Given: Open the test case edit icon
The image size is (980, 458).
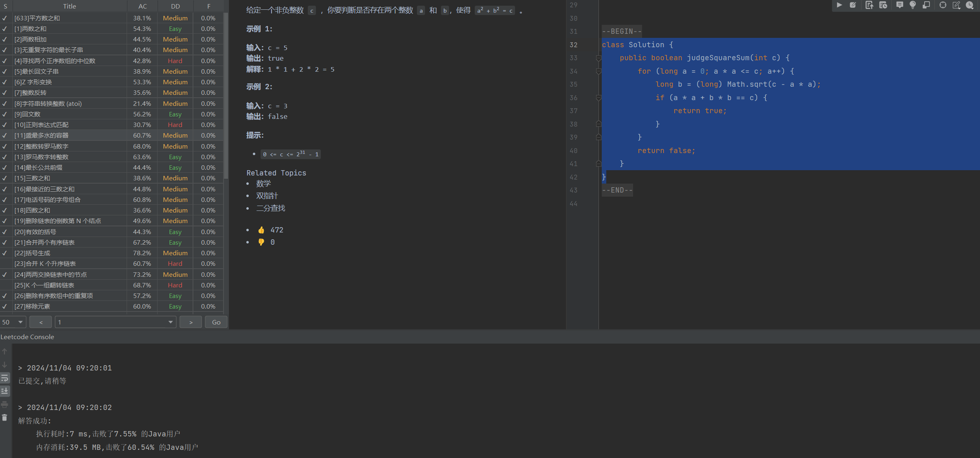Looking at the screenshot, I should pos(853,5).
